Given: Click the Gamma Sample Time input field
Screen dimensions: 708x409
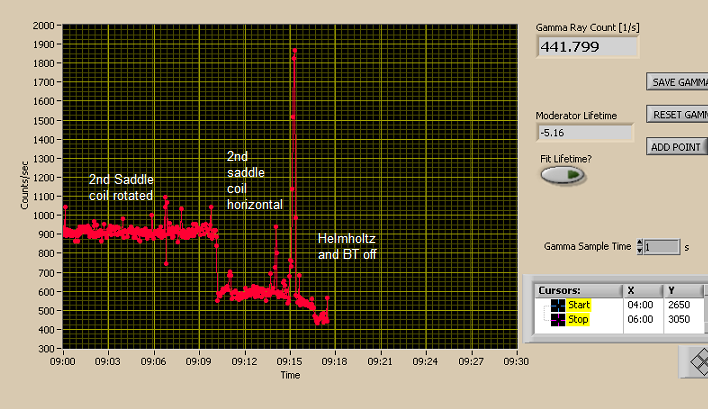Looking at the screenshot, I should click(x=661, y=247).
